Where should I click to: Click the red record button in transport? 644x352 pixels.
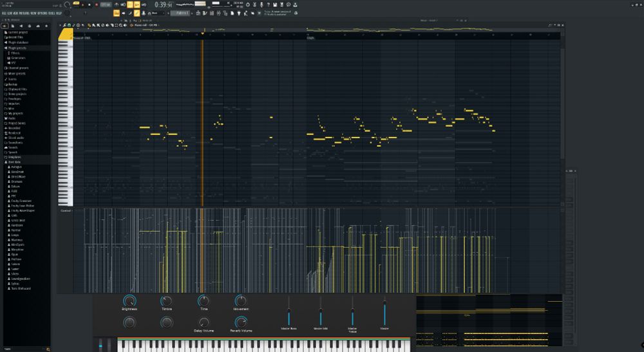[x=97, y=5]
